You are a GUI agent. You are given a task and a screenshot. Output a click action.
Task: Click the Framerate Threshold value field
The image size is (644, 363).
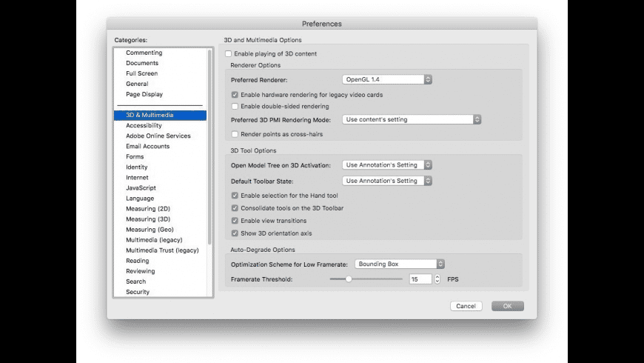coord(420,279)
